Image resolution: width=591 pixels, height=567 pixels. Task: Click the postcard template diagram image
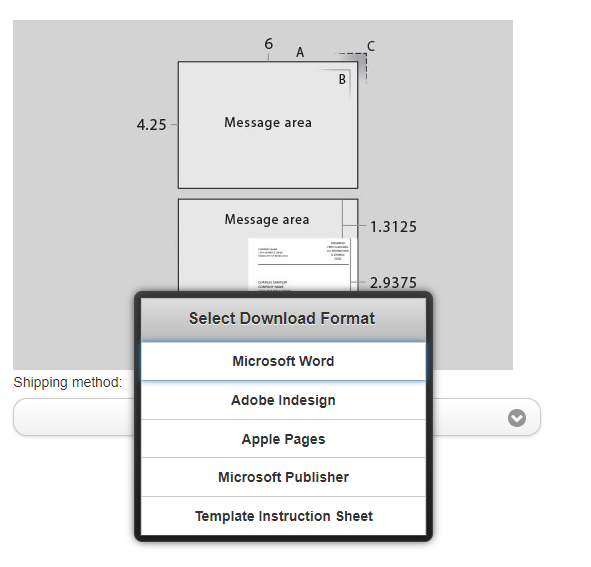pos(263,195)
